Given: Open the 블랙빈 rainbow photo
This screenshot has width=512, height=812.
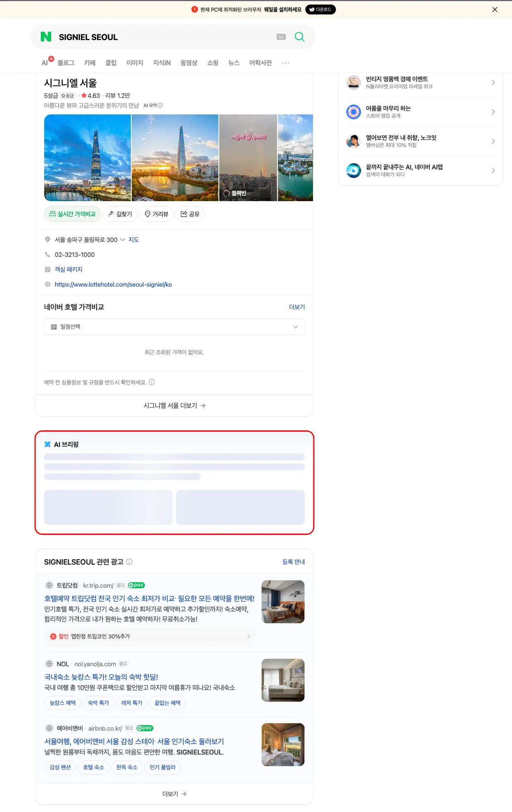Looking at the screenshot, I should pyautogui.click(x=248, y=158).
